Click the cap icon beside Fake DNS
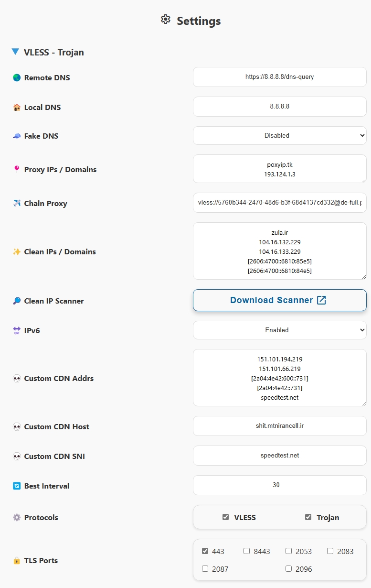Image resolution: width=371 pixels, height=588 pixels. 17,136
